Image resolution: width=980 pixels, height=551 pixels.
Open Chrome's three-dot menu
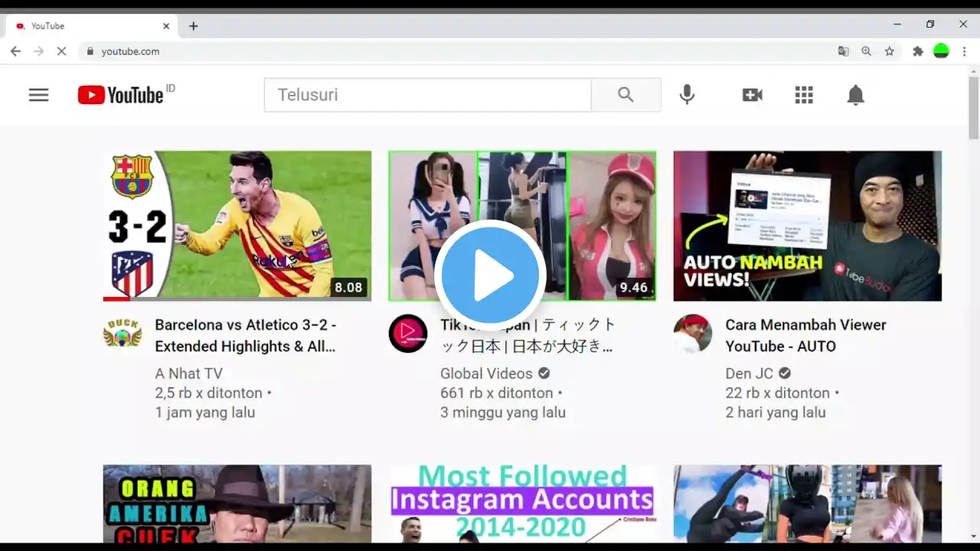click(964, 51)
